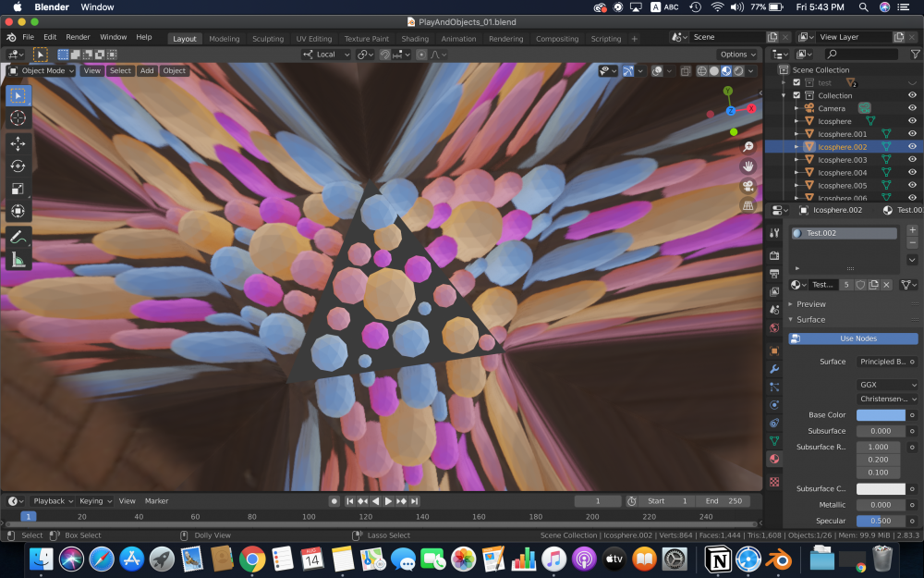Switch to the UV Editing workspace tab
Image resolution: width=924 pixels, height=578 pixels.
pos(314,39)
